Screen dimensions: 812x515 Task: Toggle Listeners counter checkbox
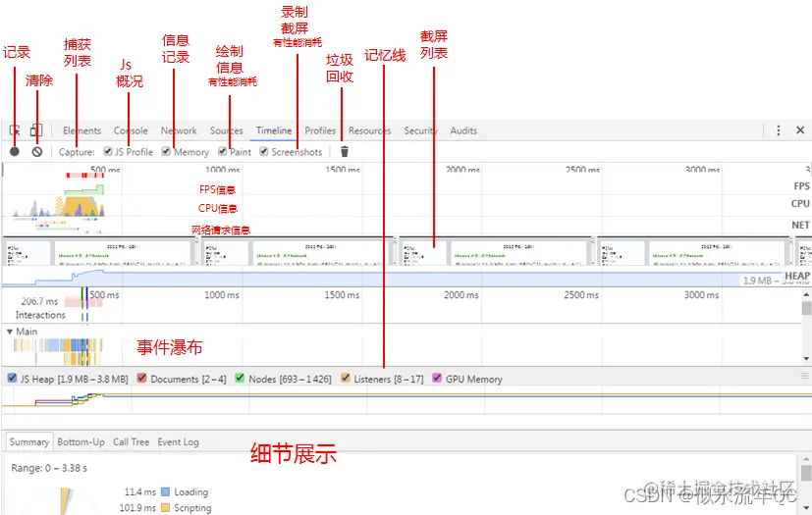[x=346, y=378]
